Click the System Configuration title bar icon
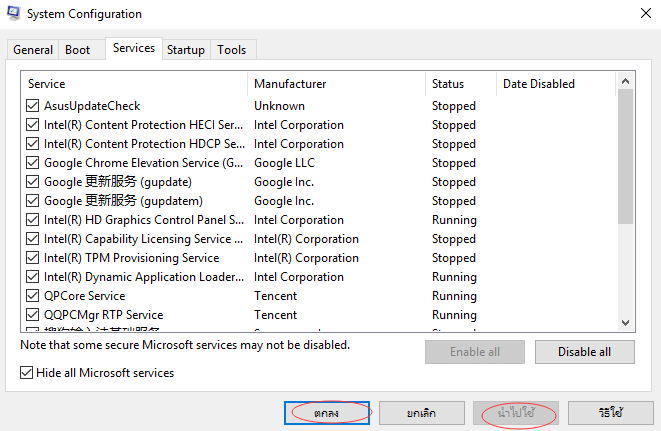The width and height of the screenshot is (661, 431). point(13,13)
